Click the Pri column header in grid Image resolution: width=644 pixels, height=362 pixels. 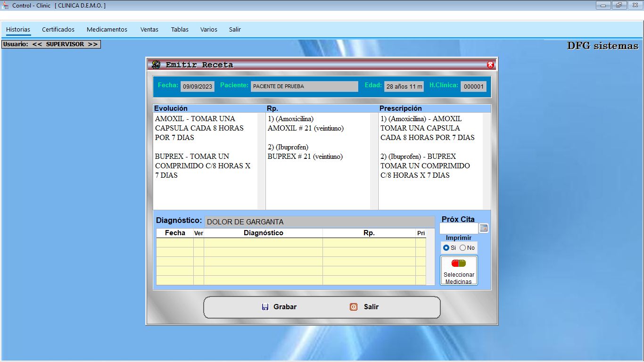pyautogui.click(x=421, y=233)
